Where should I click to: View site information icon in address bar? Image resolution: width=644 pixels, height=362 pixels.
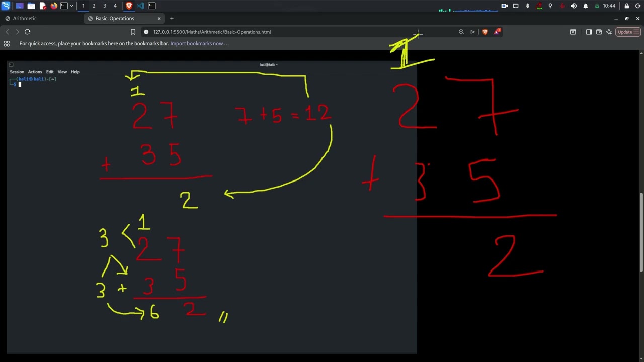(x=146, y=32)
